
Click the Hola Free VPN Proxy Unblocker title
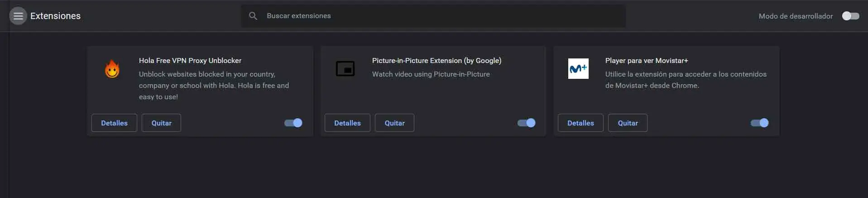pyautogui.click(x=190, y=60)
